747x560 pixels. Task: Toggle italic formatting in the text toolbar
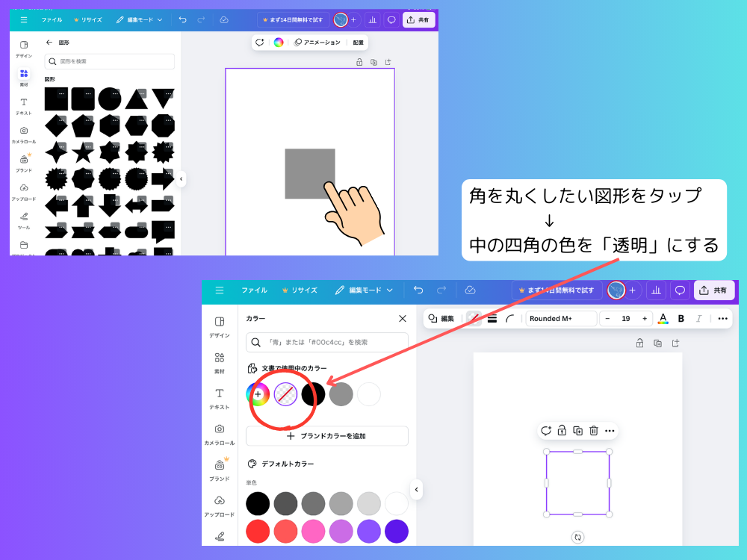point(698,318)
